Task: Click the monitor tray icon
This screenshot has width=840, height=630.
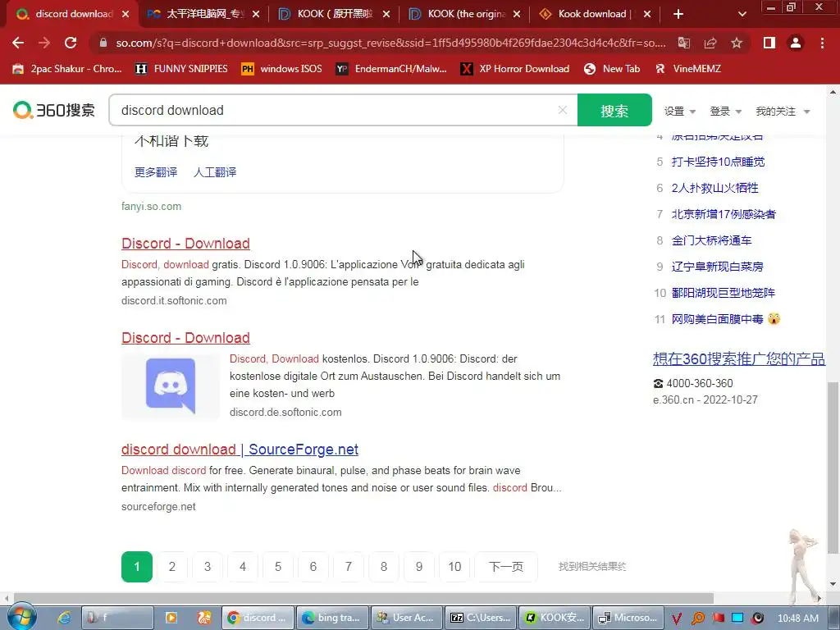Action: pos(737,619)
